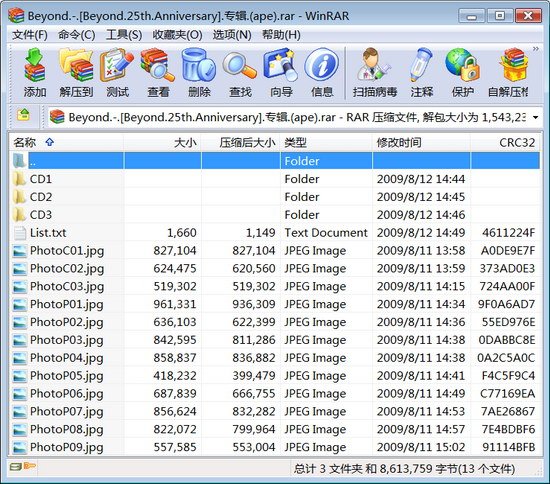
Task: Expand hidden toolbar buttons chevron
Action: [536, 49]
